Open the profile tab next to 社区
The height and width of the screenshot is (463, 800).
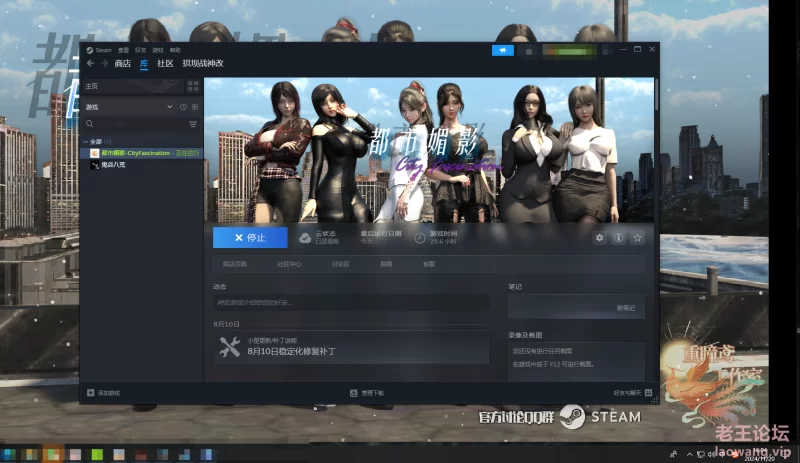click(x=203, y=63)
